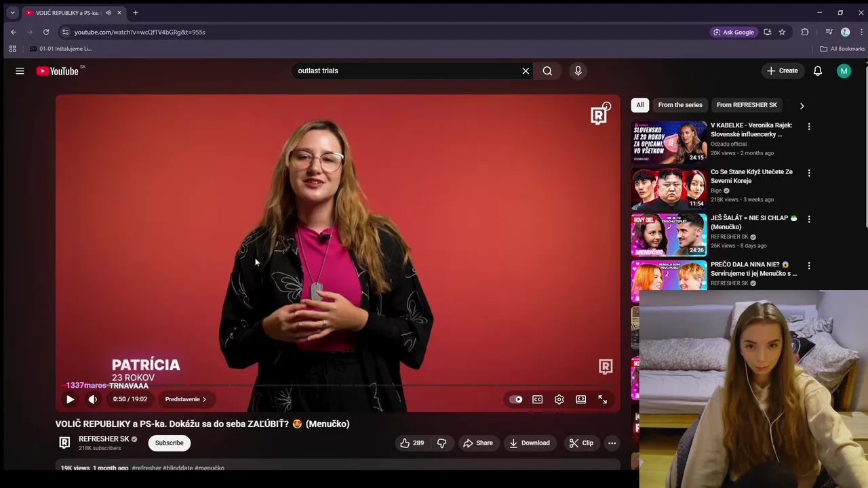Dislike the video
This screenshot has width=868, height=488.
(441, 443)
